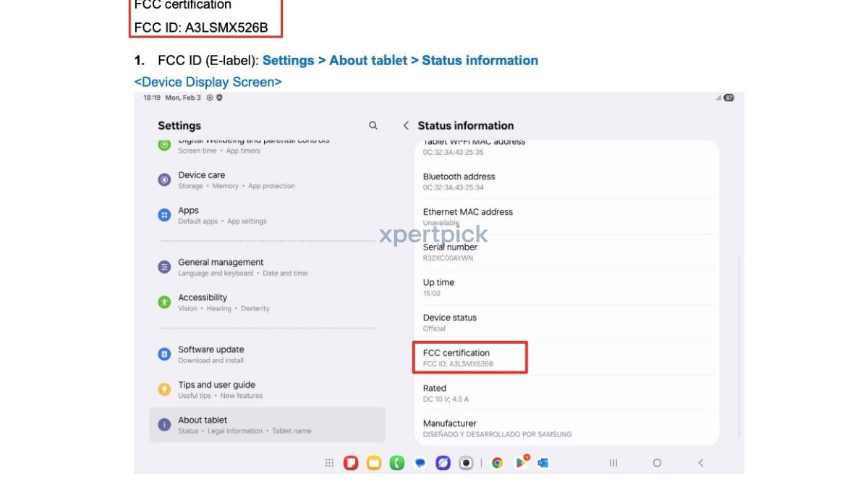Open the yellow My Files app
Image resolution: width=868 pixels, height=492 pixels.
point(374,463)
